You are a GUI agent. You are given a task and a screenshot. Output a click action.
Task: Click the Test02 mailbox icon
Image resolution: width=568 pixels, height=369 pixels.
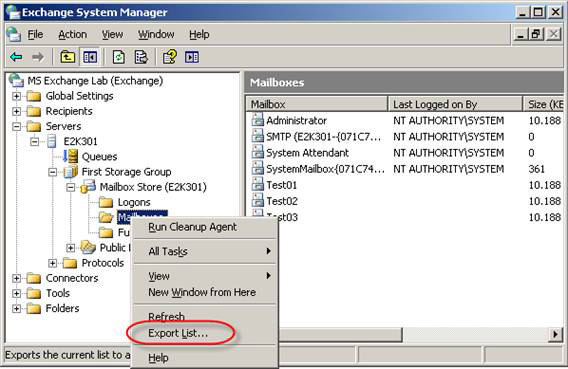click(x=258, y=200)
